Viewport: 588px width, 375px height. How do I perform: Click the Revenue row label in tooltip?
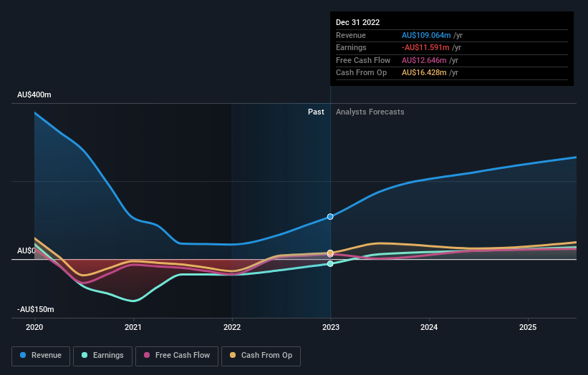coord(351,35)
